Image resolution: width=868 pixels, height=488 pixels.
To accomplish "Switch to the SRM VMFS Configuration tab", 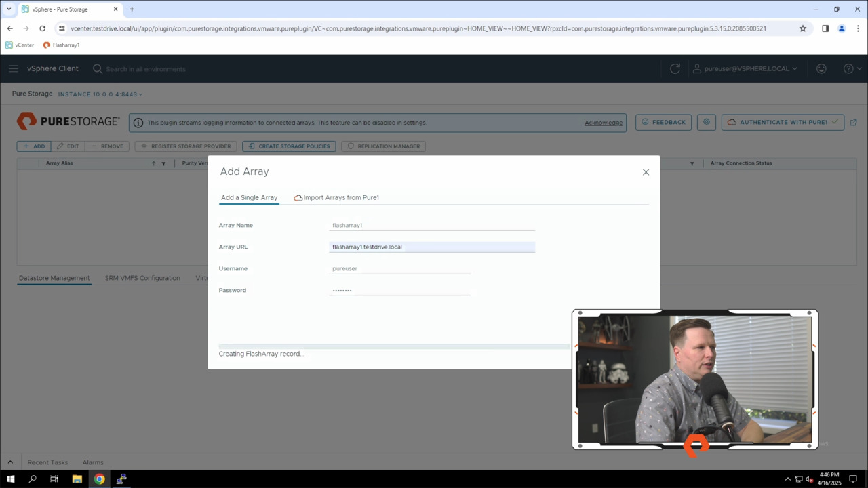I will (142, 277).
